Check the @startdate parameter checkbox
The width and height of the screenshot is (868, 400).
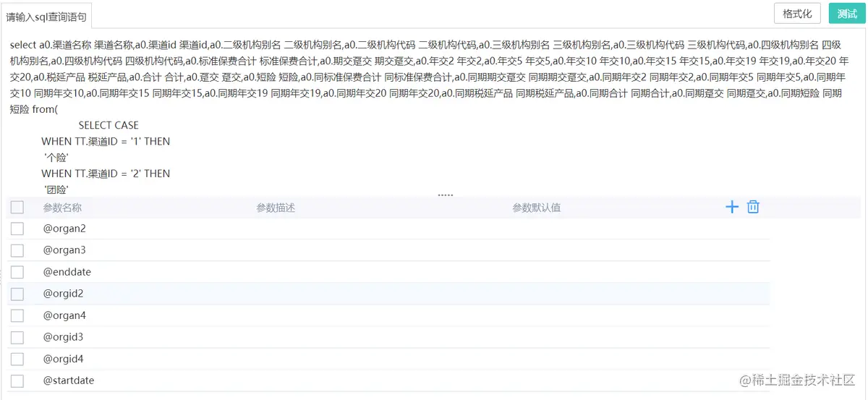(17, 380)
